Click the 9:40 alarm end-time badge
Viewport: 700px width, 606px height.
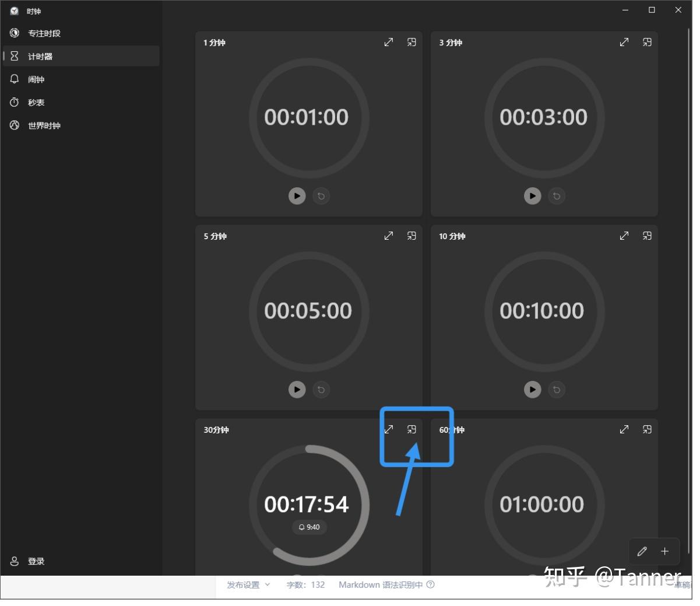309,527
